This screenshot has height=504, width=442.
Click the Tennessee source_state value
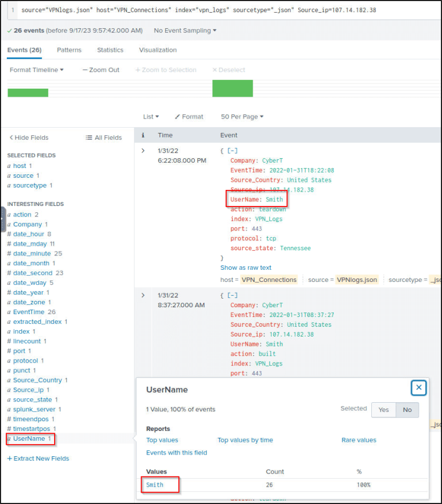tap(295, 248)
